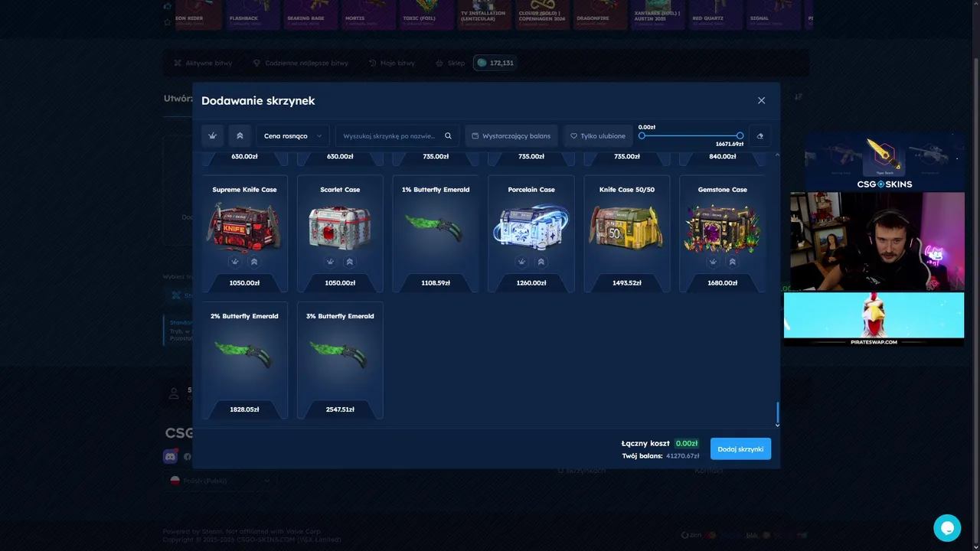The image size is (980, 551).
Task: Open the live chat bubble icon
Action: click(947, 528)
